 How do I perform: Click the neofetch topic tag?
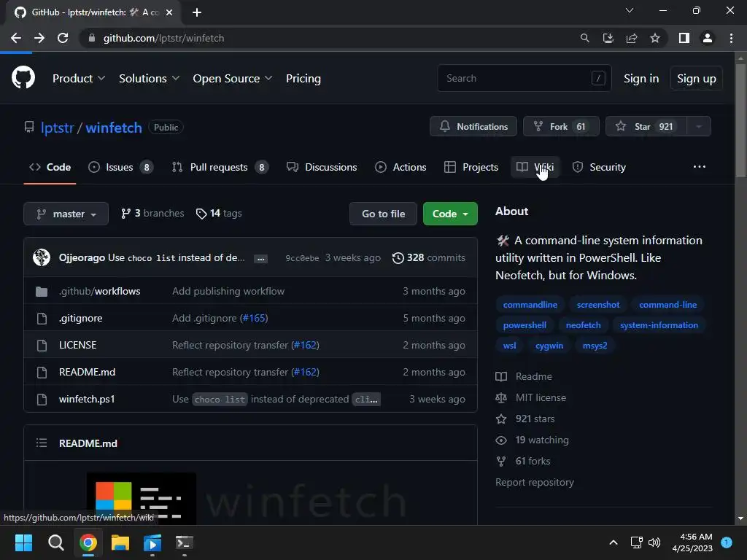coord(583,325)
